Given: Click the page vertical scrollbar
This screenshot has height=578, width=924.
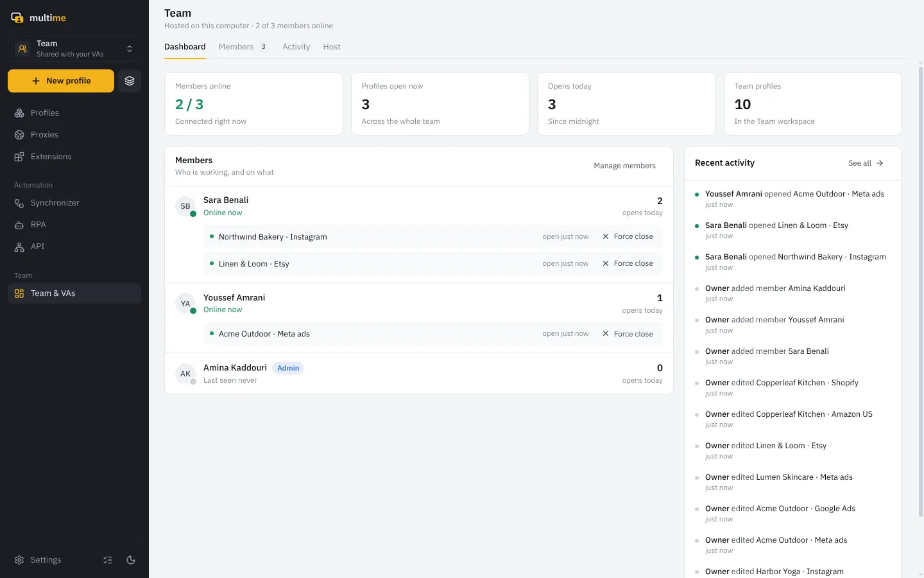Looking at the screenshot, I should coord(921,292).
